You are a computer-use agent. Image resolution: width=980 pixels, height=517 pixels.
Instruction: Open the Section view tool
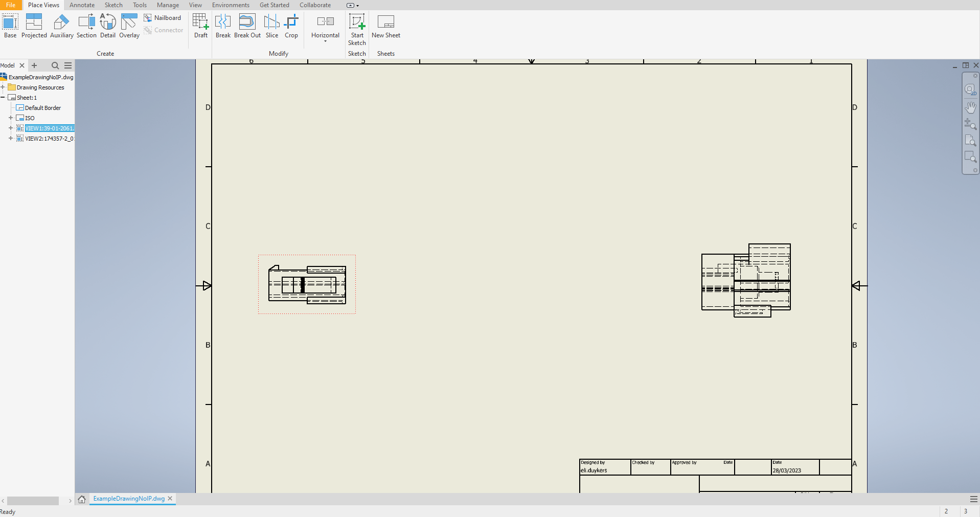[86, 24]
